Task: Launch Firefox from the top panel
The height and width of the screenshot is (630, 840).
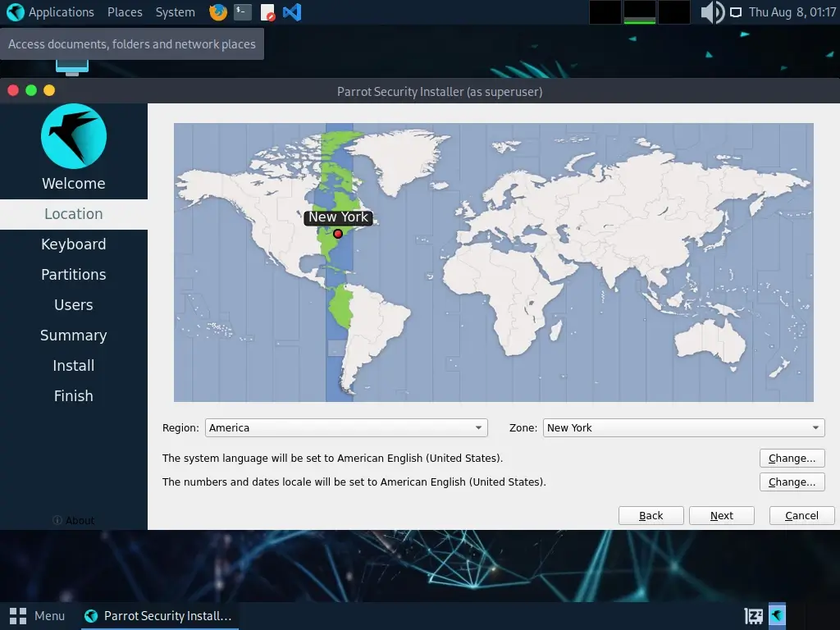Action: coord(217,12)
